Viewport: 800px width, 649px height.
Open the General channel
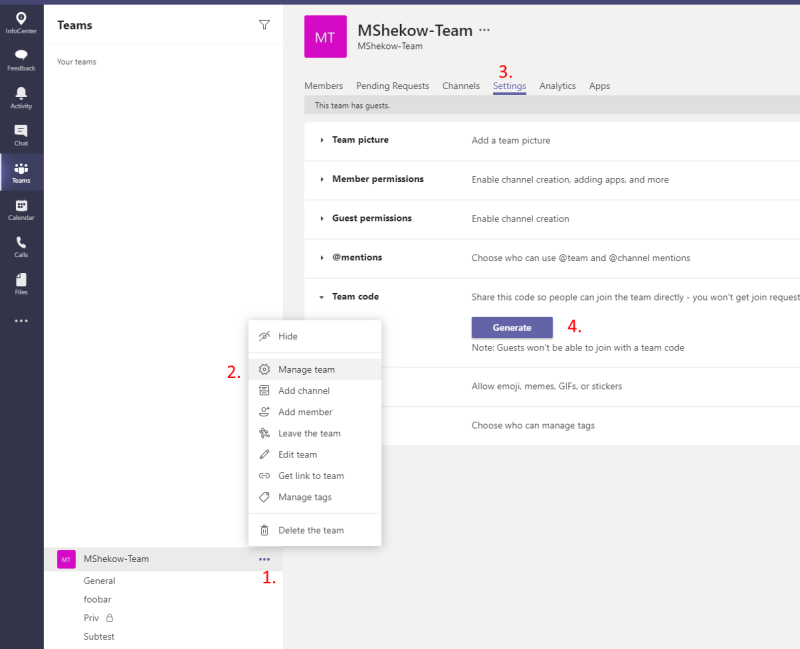click(x=99, y=580)
